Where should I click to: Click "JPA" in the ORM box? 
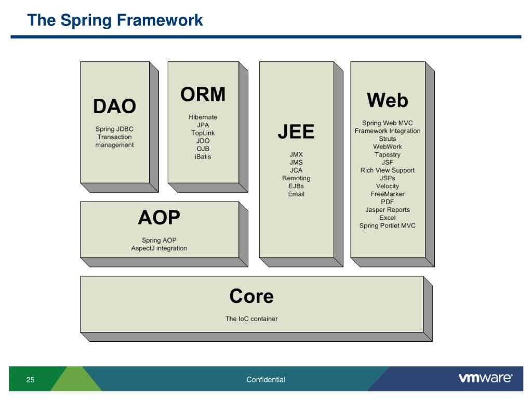coord(203,125)
